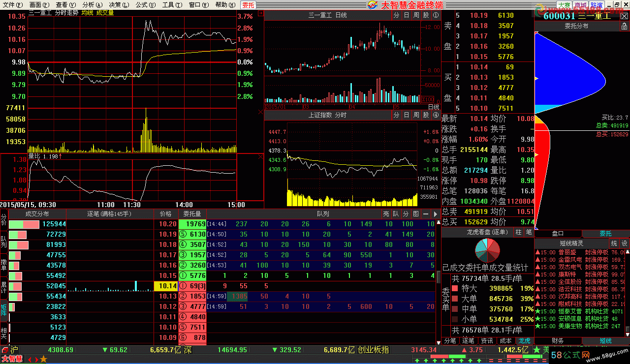
Task: Click the red 委托 button in menu bar
Action: (x=248, y=5)
